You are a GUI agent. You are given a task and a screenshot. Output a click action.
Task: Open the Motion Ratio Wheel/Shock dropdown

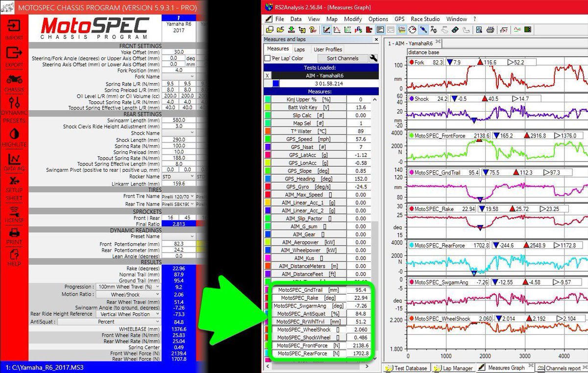tap(128, 295)
